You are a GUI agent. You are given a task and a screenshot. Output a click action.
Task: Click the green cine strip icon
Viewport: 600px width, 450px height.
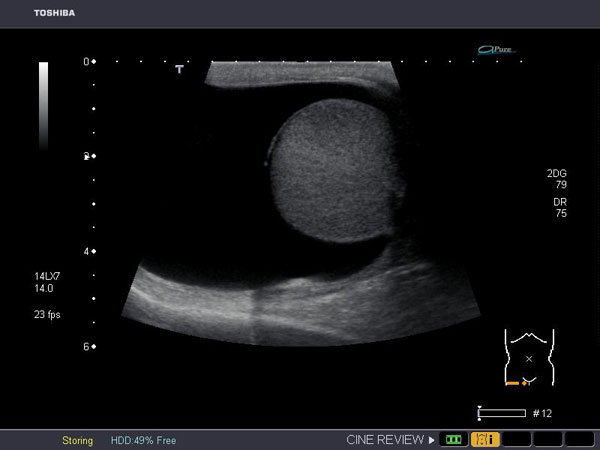coord(454,439)
